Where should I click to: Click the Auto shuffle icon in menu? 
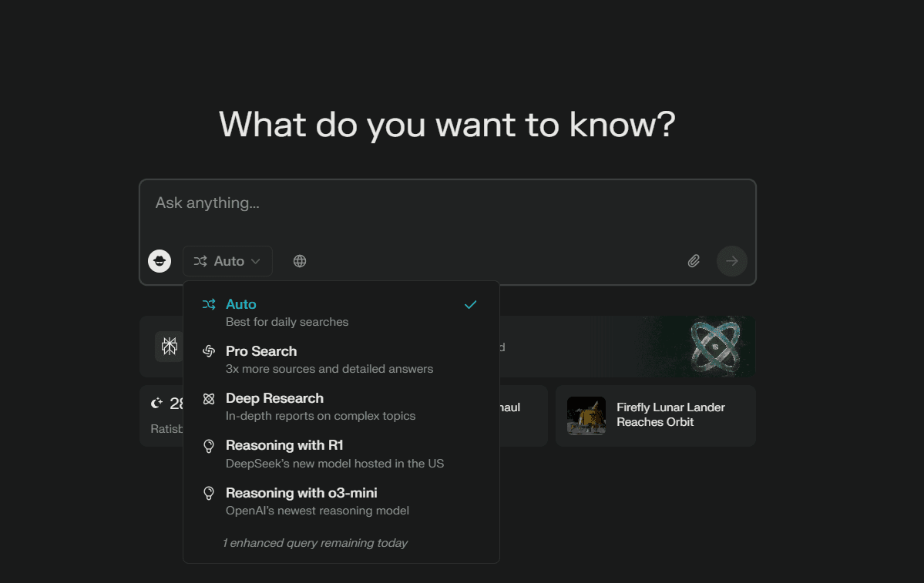coord(209,304)
